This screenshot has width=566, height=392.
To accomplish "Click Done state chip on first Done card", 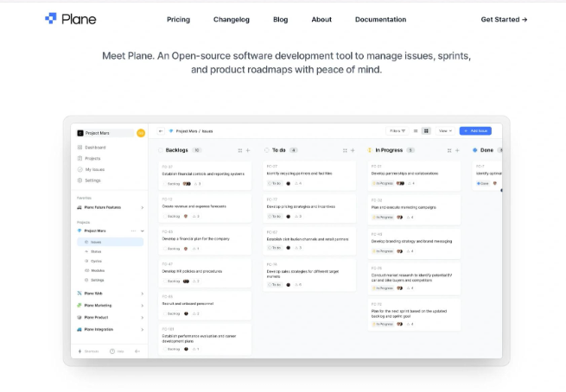I will [483, 184].
